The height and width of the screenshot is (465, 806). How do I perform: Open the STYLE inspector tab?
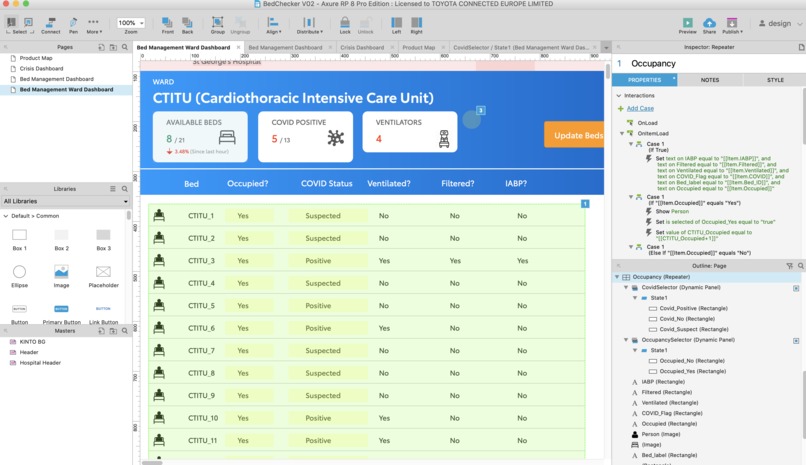(x=775, y=80)
